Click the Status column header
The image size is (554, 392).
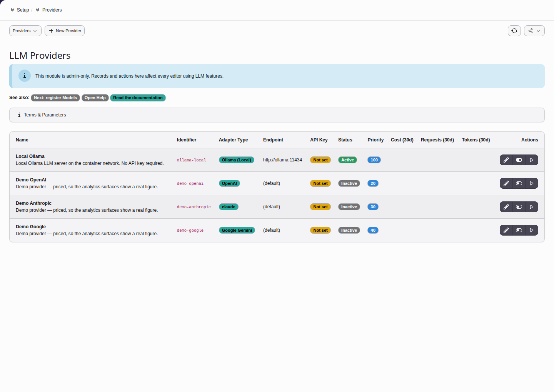click(345, 140)
